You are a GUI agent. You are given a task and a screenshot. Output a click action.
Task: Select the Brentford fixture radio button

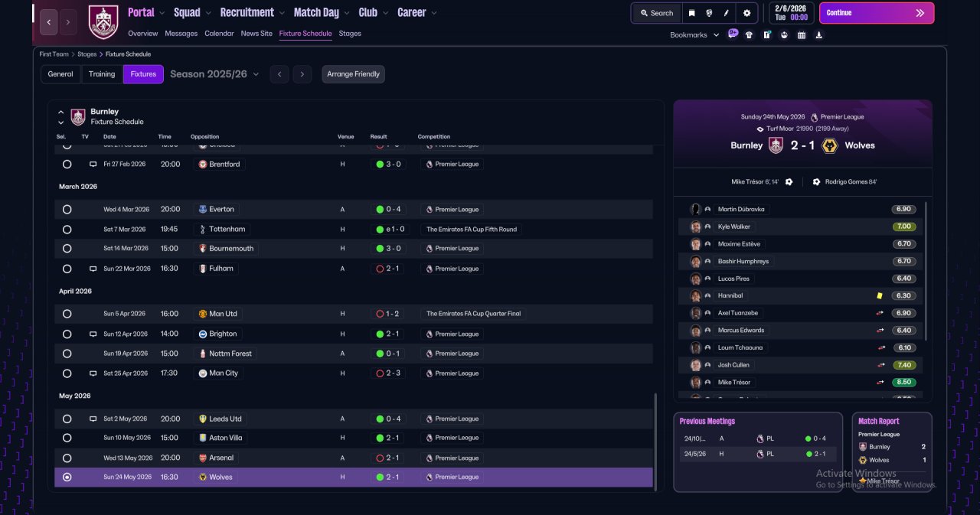pos(67,165)
